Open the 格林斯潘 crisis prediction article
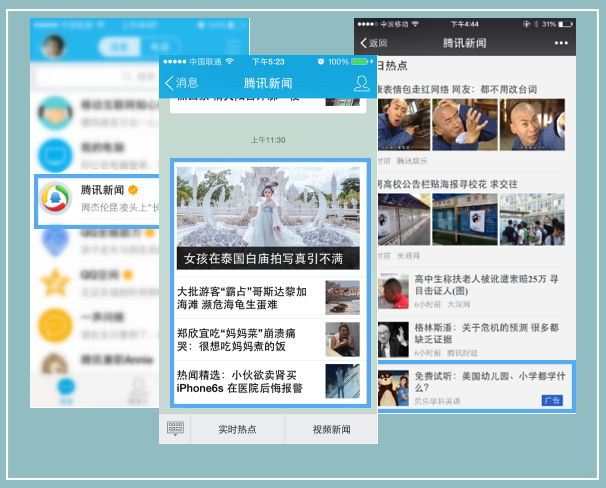 tap(472, 339)
